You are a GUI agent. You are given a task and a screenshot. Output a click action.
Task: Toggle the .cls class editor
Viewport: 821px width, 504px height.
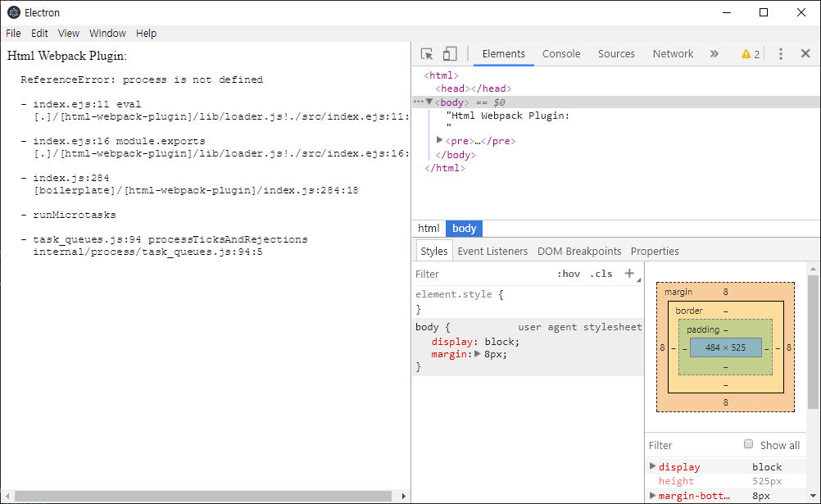coord(601,274)
